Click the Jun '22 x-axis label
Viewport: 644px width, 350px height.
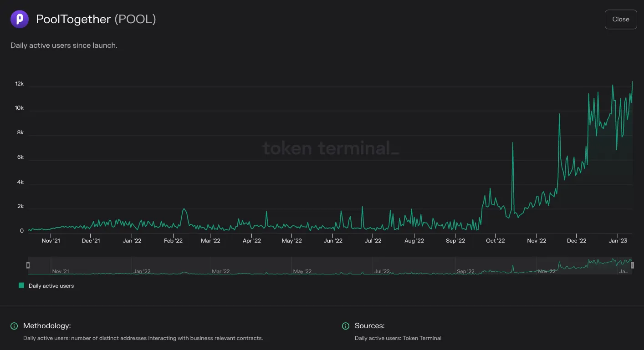[333, 241]
